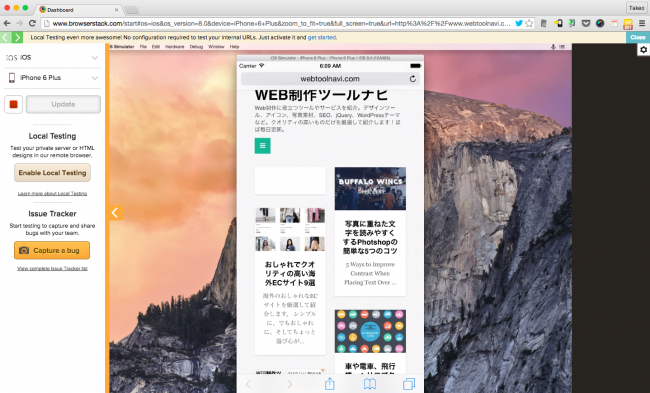Click the gray page extension icon
This screenshot has height=393, width=650.
[x=543, y=24]
